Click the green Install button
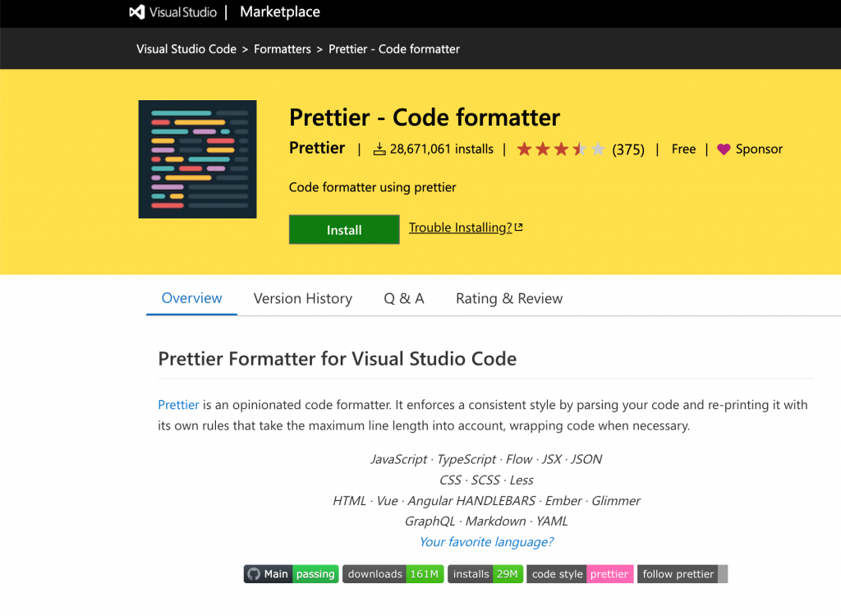 coord(343,229)
